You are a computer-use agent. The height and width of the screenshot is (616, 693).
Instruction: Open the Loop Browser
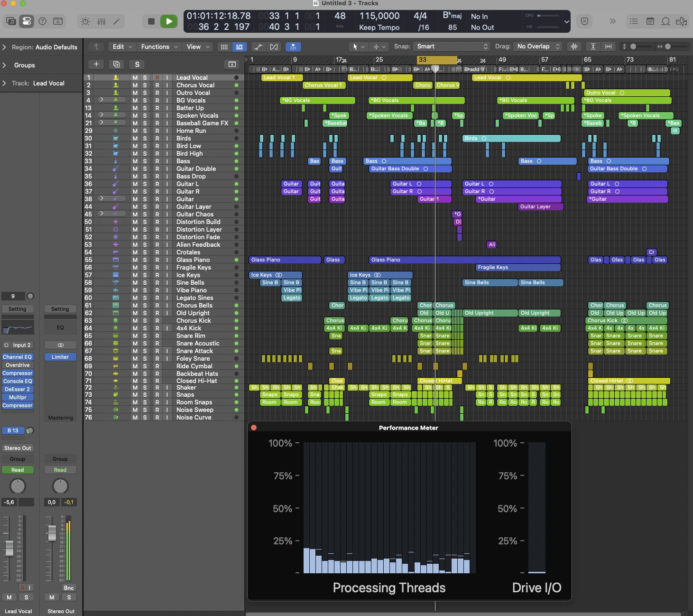pos(665,21)
